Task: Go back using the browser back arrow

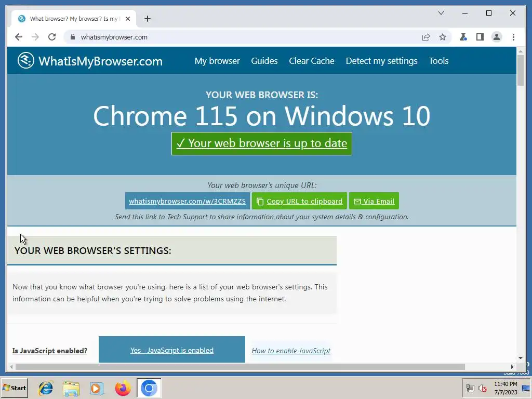Action: pyautogui.click(x=19, y=37)
